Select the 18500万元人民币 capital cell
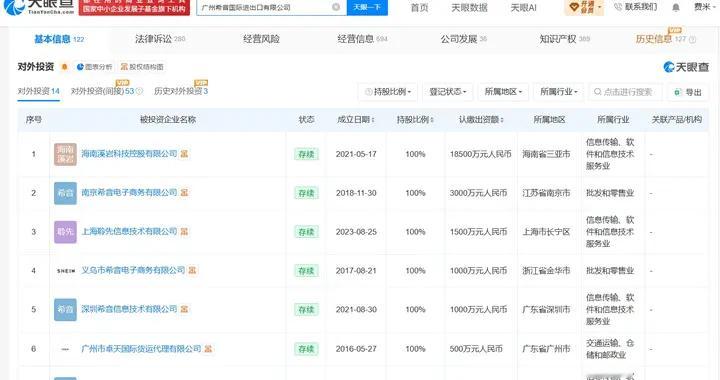This screenshot has width=720, height=380. [x=480, y=154]
